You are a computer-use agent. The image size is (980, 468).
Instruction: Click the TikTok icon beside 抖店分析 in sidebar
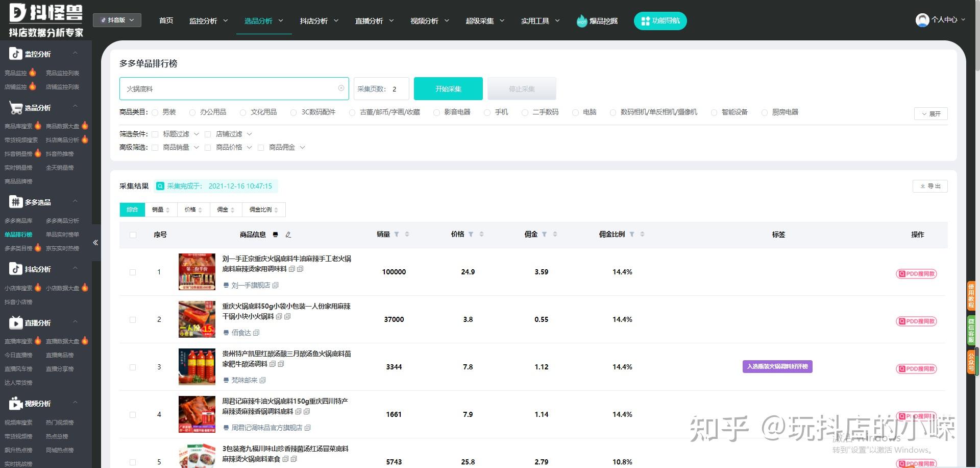point(15,269)
